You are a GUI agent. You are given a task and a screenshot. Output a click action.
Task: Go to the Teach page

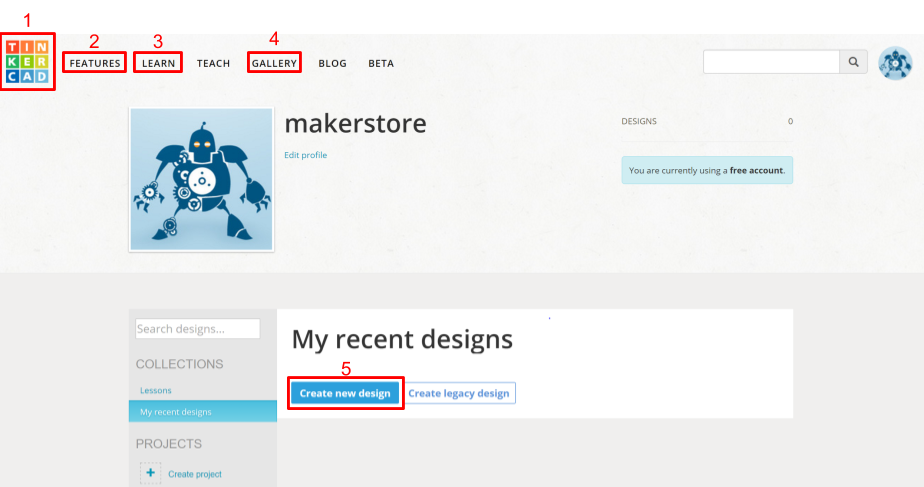pyautogui.click(x=213, y=63)
